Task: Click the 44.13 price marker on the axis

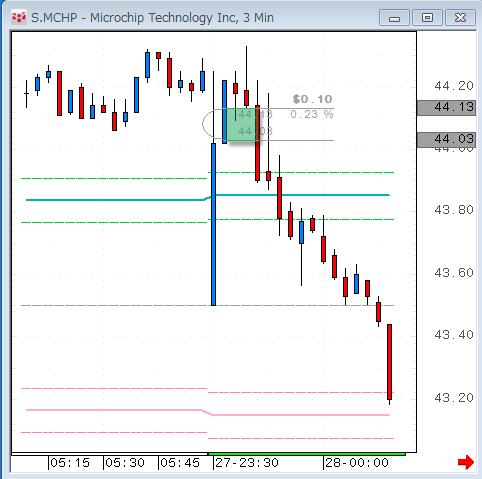Action: click(446, 107)
